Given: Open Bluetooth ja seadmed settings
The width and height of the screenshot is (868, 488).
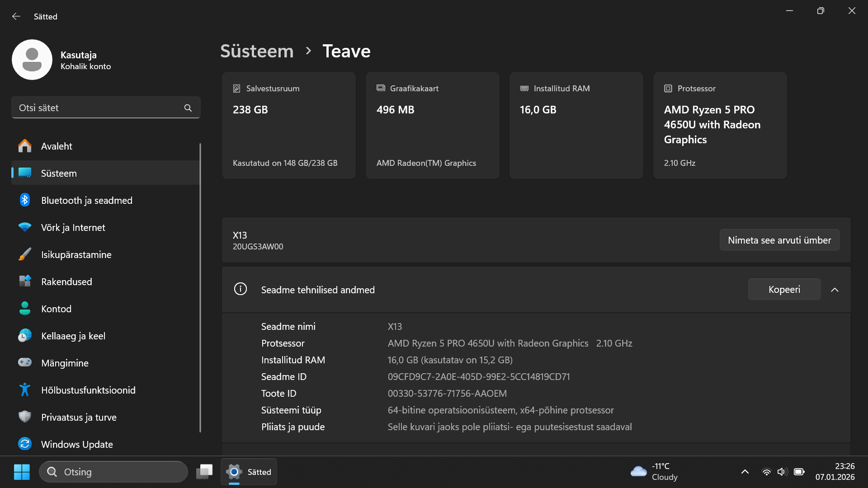Looking at the screenshot, I should tap(86, 200).
